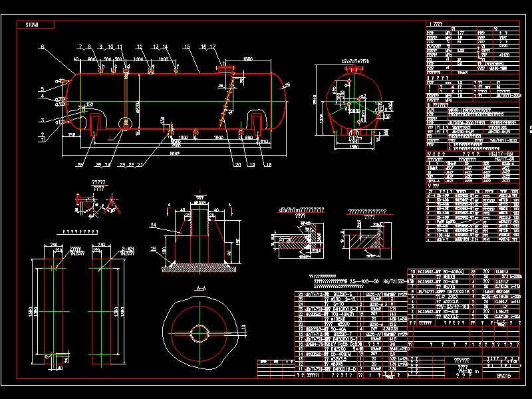532x399 pixels.
Task: Select the elliptical head on the left end
Action: point(70,100)
